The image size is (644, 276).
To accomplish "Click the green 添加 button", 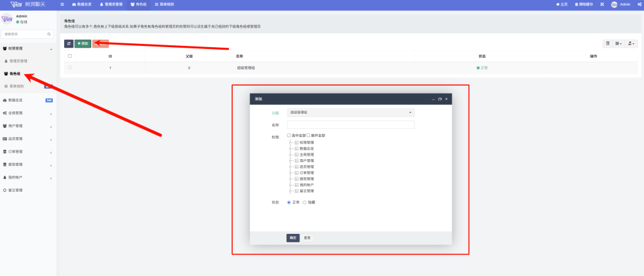I will [82, 43].
